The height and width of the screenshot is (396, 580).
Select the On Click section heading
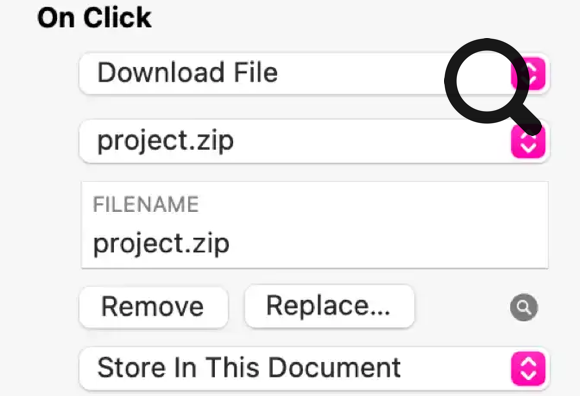94,18
